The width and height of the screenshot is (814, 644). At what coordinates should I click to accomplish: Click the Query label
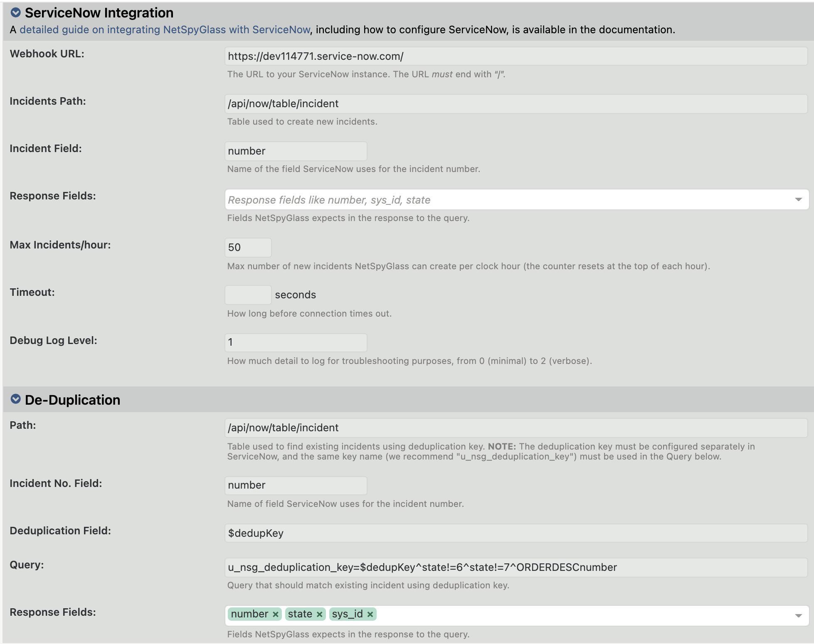tap(27, 565)
